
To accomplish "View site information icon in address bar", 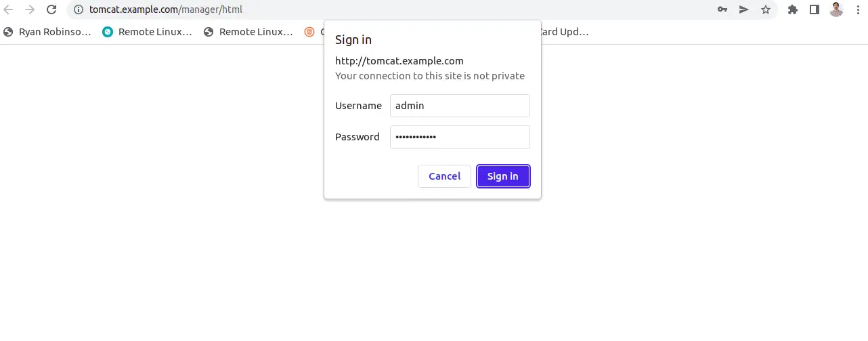I will pos(78,10).
